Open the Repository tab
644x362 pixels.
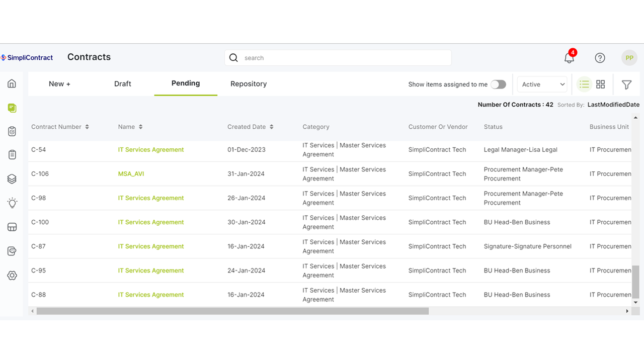[x=249, y=84]
